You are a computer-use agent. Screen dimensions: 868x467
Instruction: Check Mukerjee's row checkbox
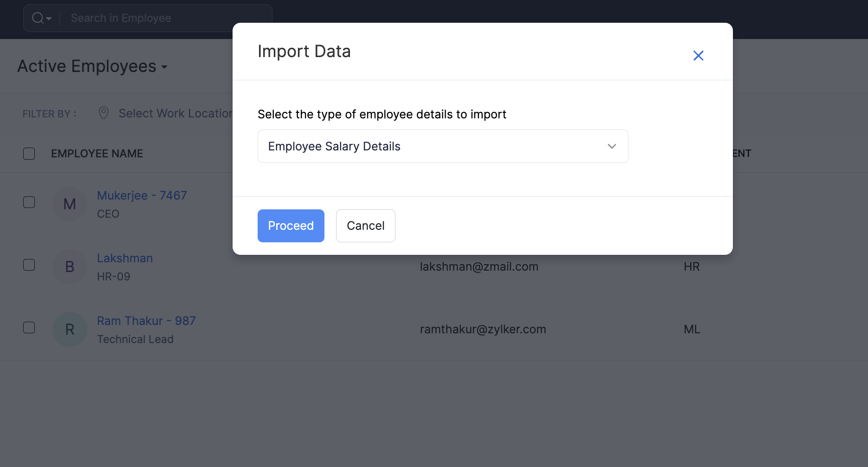coord(29,202)
